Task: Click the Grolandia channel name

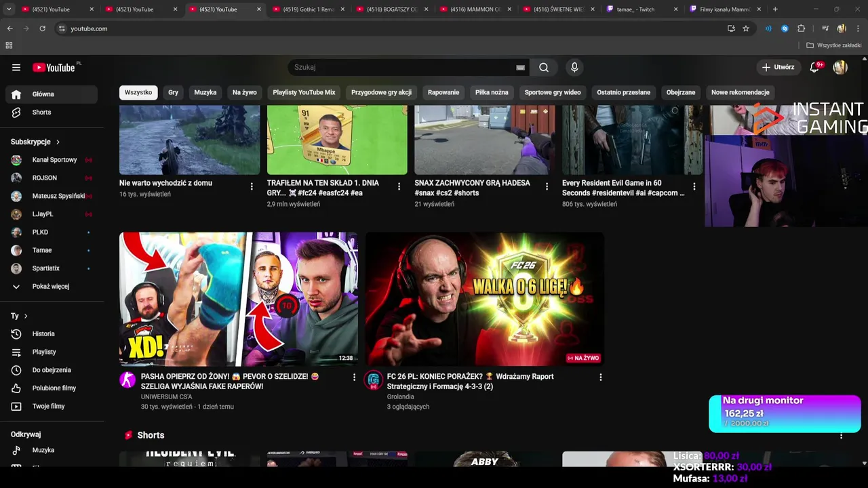Action: point(401,396)
